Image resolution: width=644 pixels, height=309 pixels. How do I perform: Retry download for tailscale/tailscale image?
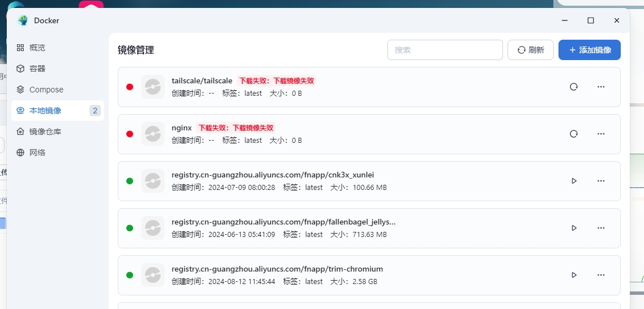tap(574, 87)
